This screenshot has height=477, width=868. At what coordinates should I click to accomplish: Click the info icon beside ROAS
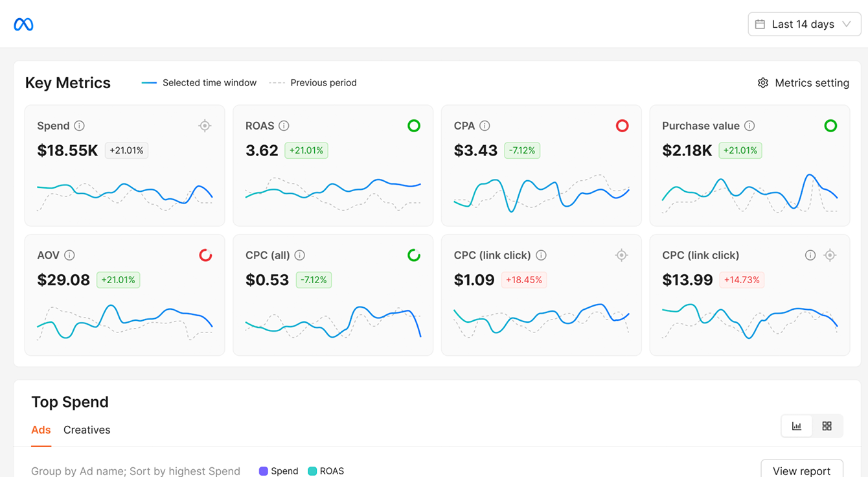[284, 126]
